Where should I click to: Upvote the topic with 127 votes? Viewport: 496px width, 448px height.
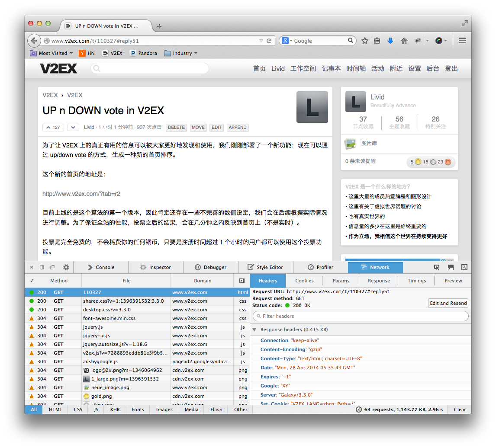(53, 127)
